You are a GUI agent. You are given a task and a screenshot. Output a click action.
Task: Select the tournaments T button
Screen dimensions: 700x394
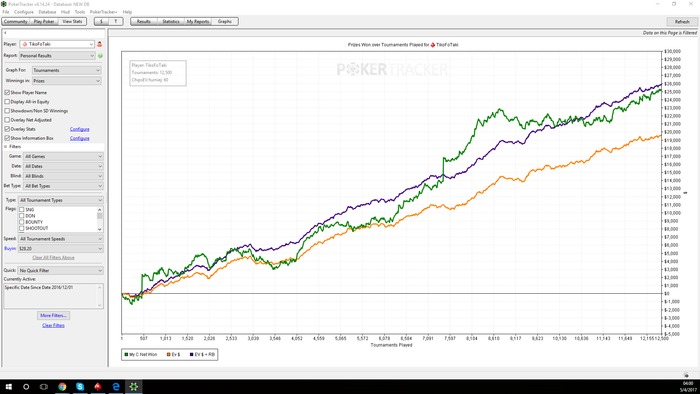point(116,21)
